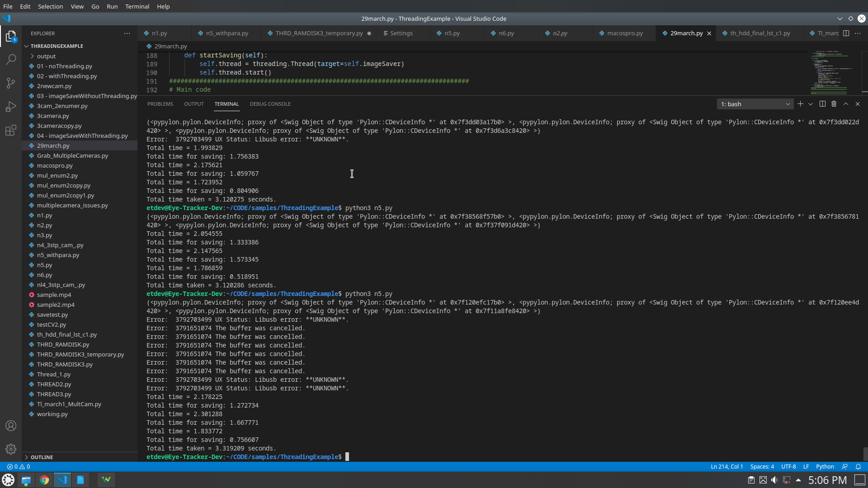Split the terminal using split icon
The width and height of the screenshot is (868, 488).
822,103
